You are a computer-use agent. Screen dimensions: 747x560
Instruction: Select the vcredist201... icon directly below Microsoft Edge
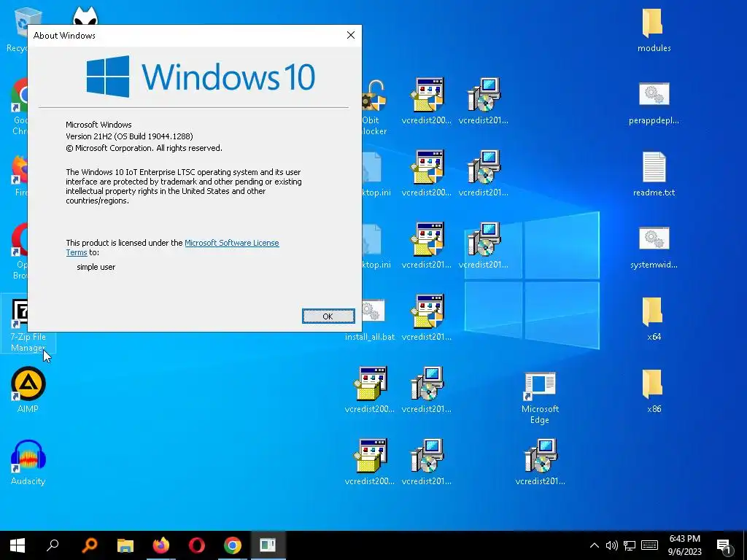pyautogui.click(x=541, y=462)
